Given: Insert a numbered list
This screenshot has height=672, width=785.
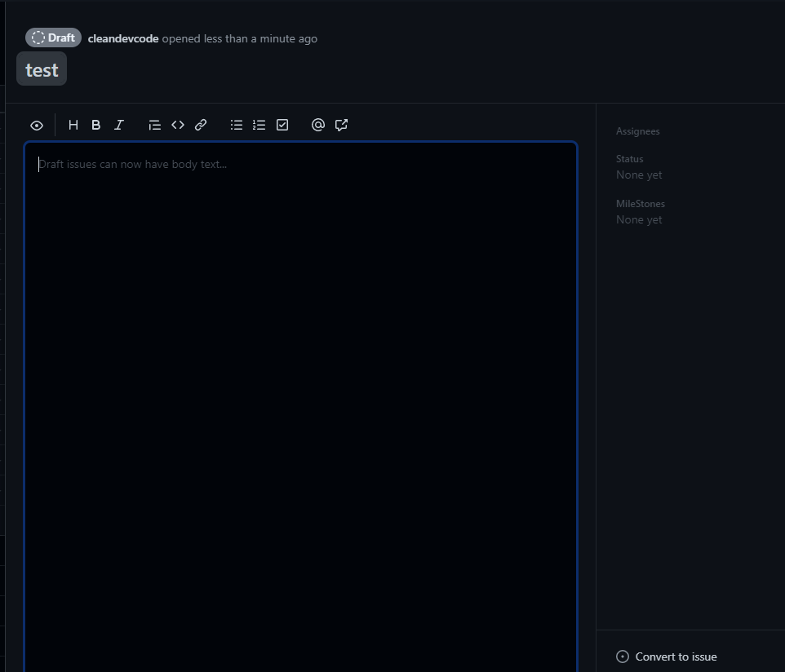Looking at the screenshot, I should (x=259, y=125).
